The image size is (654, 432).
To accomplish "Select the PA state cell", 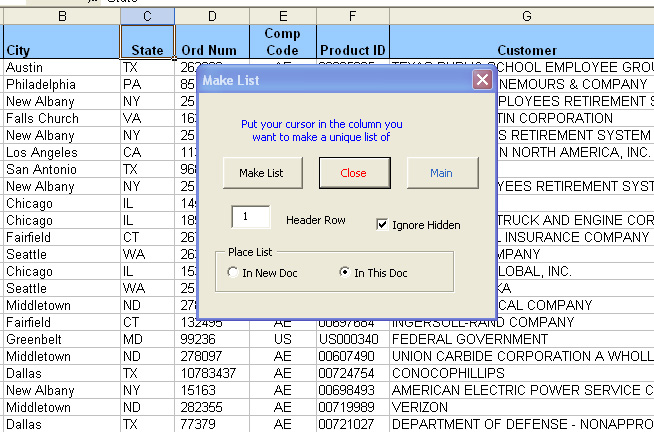I will point(147,84).
